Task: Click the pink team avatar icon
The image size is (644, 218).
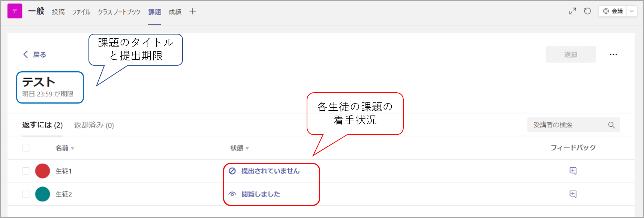Action: [15, 11]
